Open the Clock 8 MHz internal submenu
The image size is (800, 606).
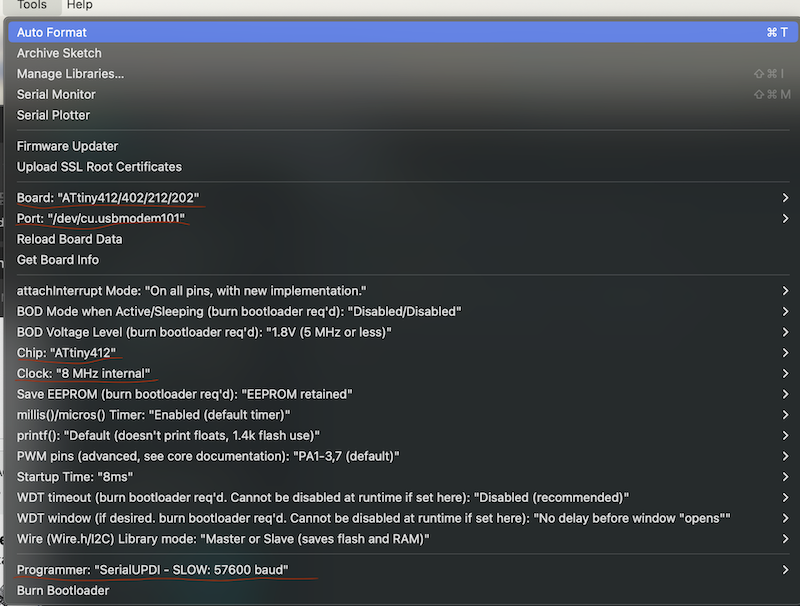83,373
